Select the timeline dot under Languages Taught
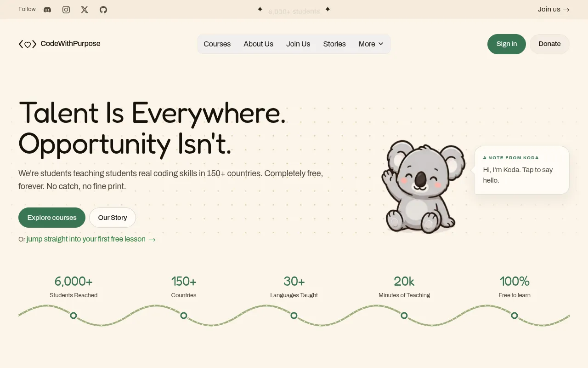 pyautogui.click(x=294, y=316)
